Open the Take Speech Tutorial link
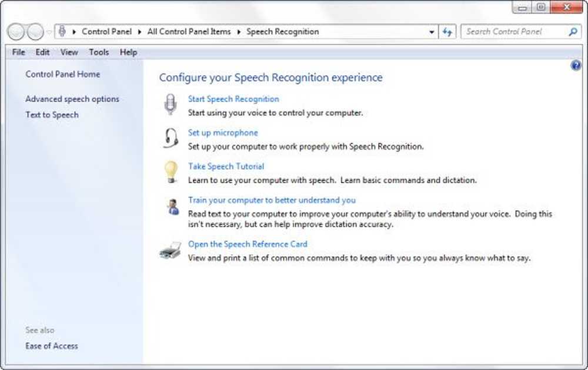Screen dimensions: 588x370 pos(226,166)
